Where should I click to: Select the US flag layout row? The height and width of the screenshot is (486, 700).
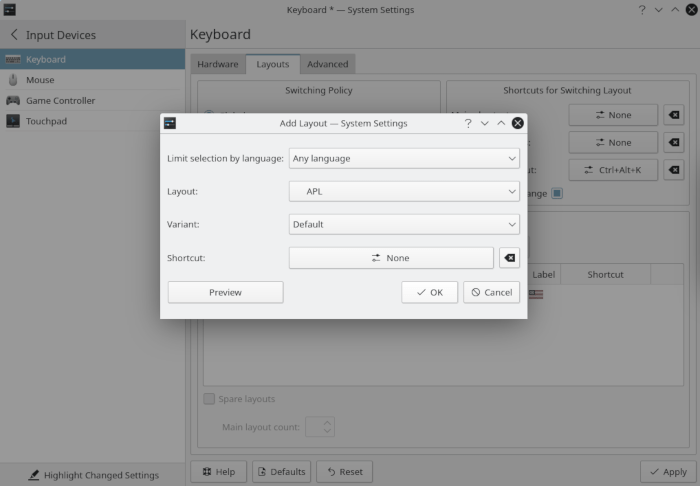click(536, 294)
